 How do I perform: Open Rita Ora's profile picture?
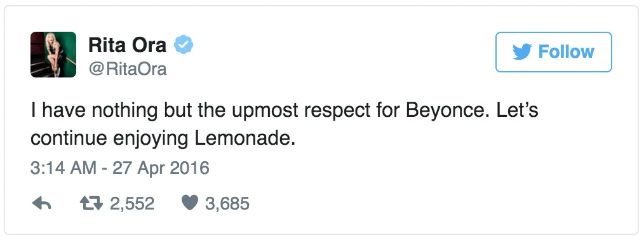pyautogui.click(x=53, y=55)
